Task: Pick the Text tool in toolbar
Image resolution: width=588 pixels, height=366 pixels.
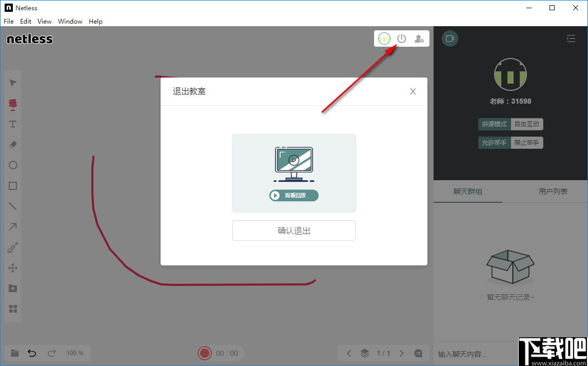Action: click(13, 124)
